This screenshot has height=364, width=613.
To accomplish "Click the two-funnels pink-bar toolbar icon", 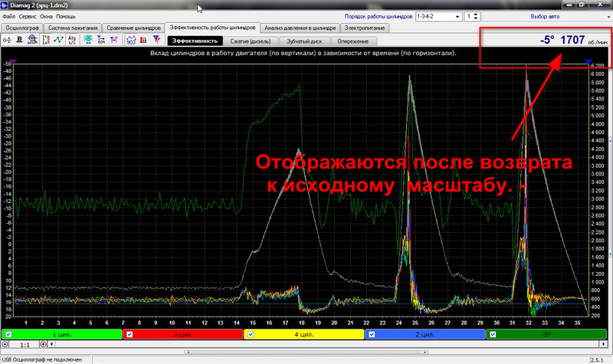I will point(113,40).
